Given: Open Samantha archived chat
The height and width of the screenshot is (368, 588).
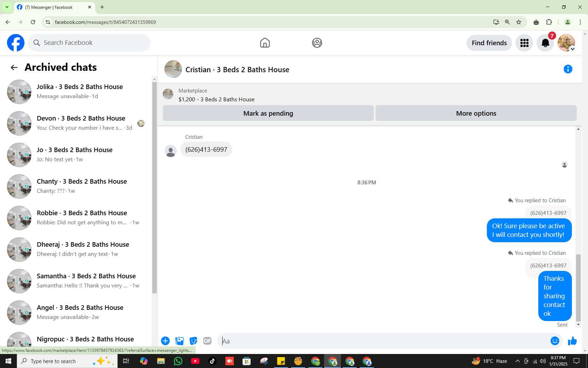Looking at the screenshot, I should coord(76,281).
